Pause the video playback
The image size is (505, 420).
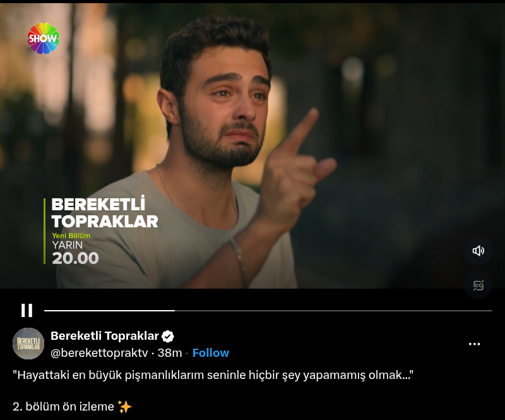[x=27, y=310]
